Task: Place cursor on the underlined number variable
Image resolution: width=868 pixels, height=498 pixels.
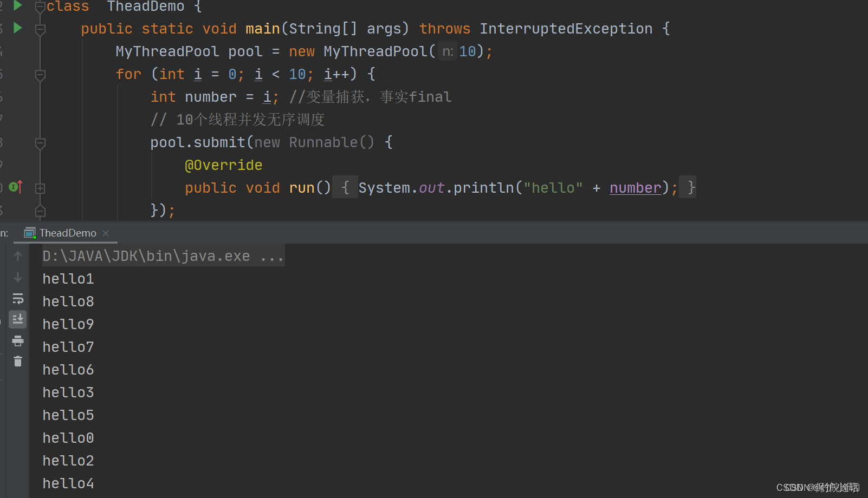Action: [x=634, y=187]
